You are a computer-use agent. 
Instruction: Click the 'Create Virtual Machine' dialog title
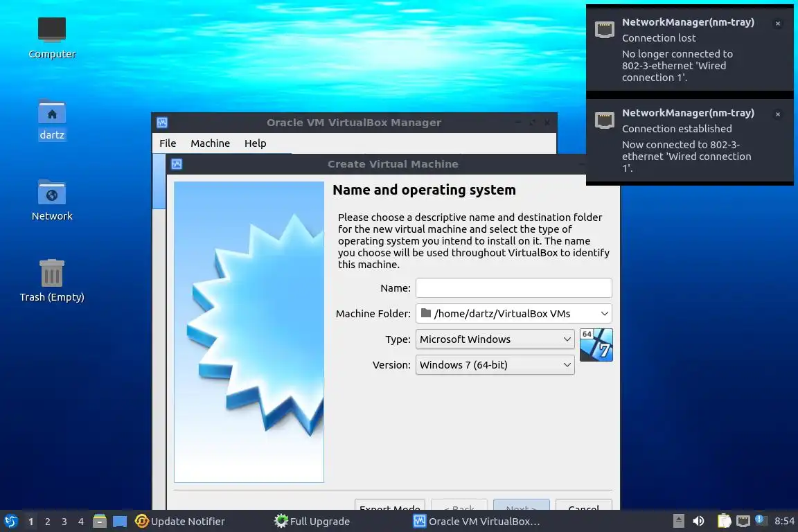[393, 164]
